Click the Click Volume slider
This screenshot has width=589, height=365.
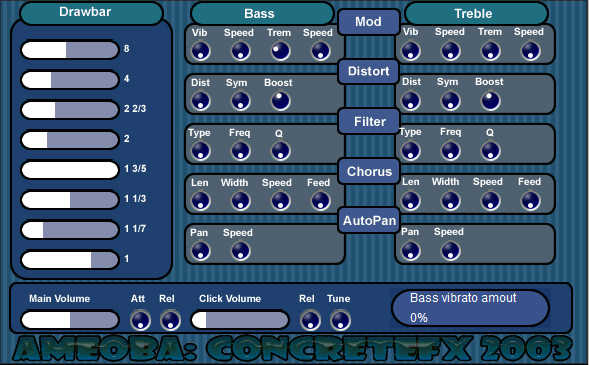(x=240, y=320)
